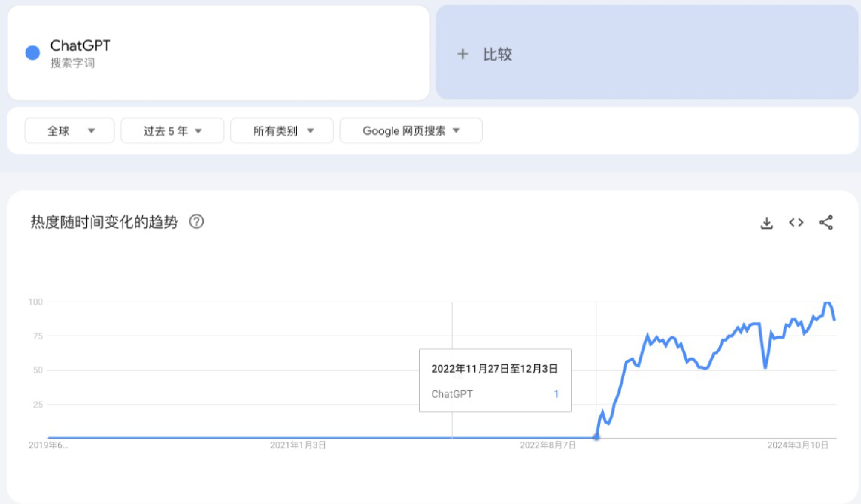The image size is (861, 504).
Task: Click the plus icon beside 比较
Action: point(463,54)
